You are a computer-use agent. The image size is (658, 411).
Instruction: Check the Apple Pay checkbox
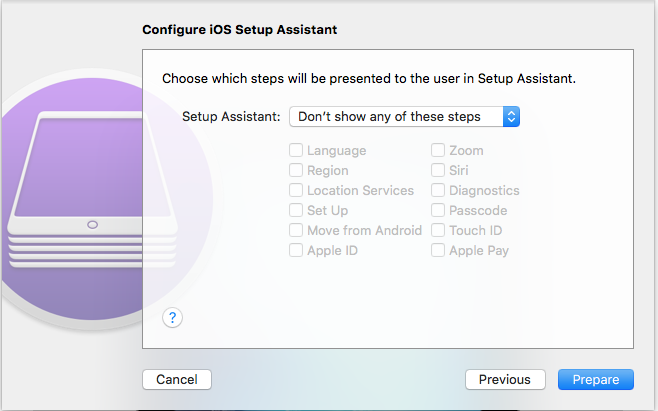438,250
